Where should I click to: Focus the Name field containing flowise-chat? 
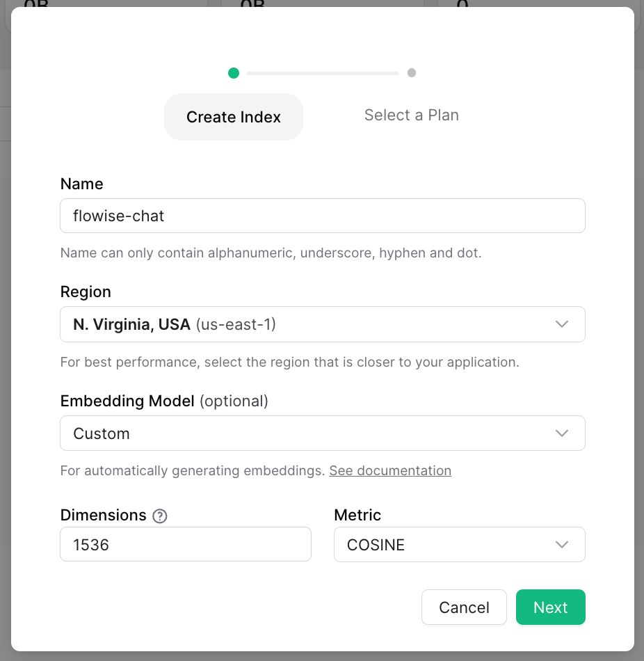[322, 216]
